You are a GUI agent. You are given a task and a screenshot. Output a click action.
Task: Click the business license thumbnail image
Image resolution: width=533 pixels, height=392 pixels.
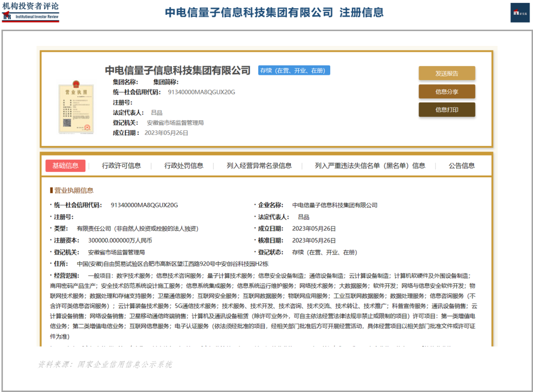76,107
